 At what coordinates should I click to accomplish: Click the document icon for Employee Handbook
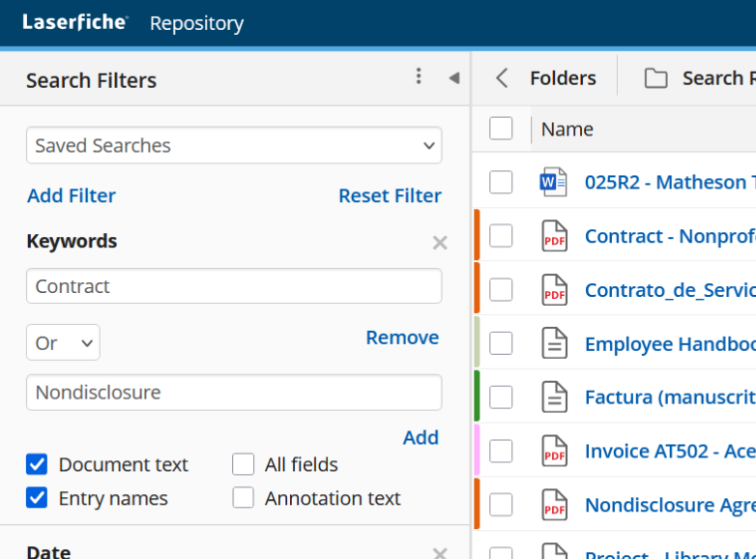(x=553, y=343)
